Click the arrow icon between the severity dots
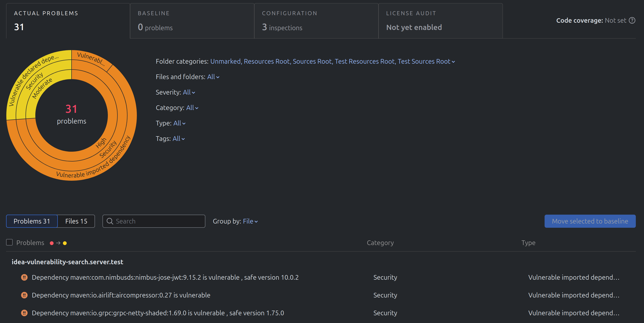 (58, 243)
